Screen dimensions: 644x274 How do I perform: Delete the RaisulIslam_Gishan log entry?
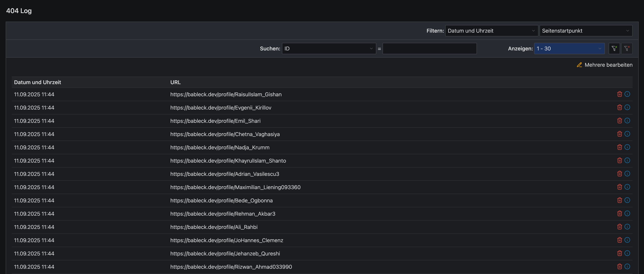point(619,94)
